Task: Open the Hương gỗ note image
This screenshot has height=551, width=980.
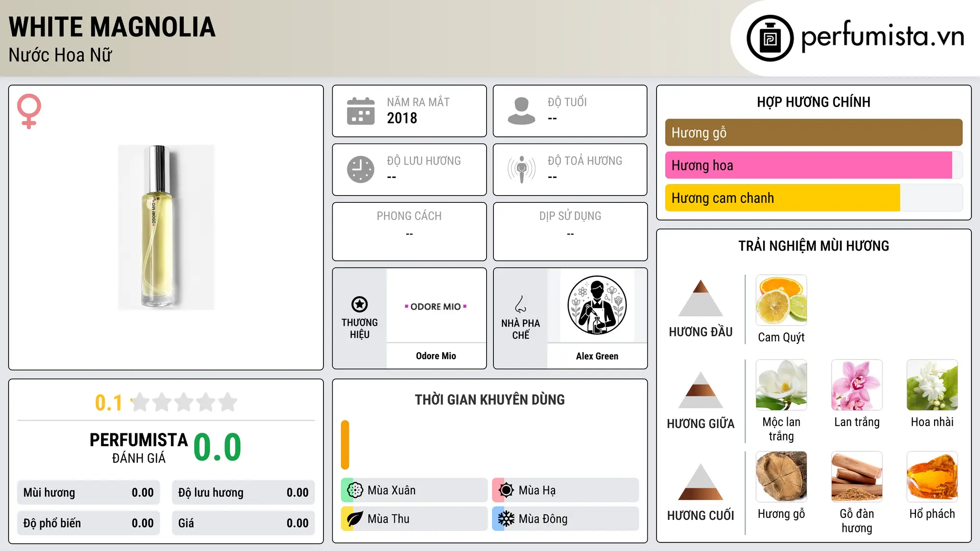Action: [781, 477]
